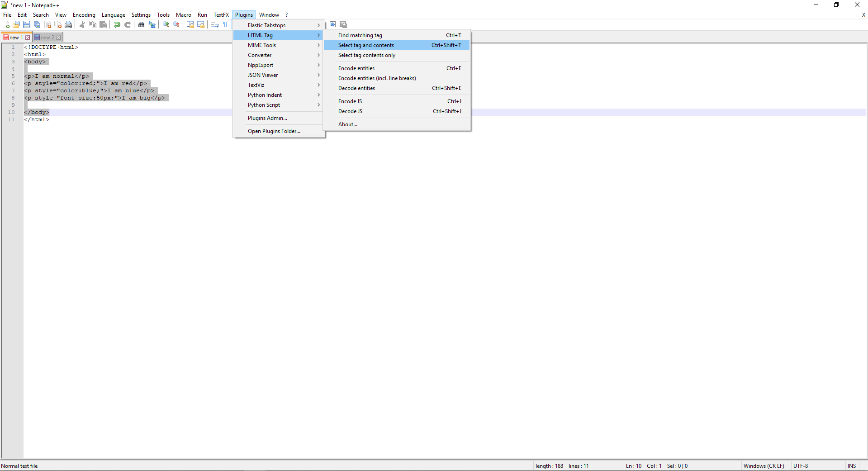Expand the JSON Viewer submenu
This screenshot has width=868, height=471.
pos(279,75)
